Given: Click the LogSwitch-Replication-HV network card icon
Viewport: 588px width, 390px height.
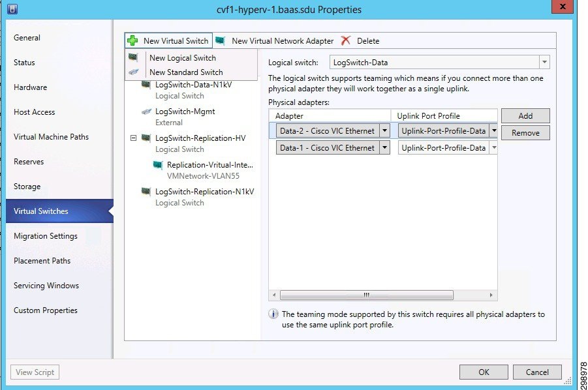Looking at the screenshot, I should (x=146, y=138).
